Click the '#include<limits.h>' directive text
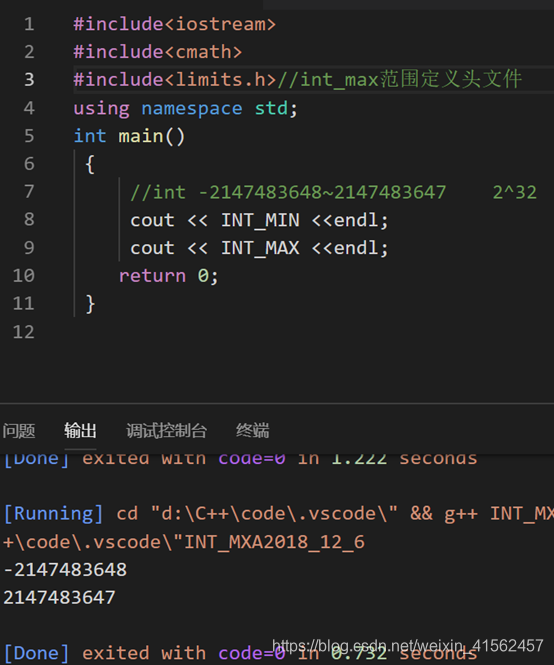 click(174, 80)
